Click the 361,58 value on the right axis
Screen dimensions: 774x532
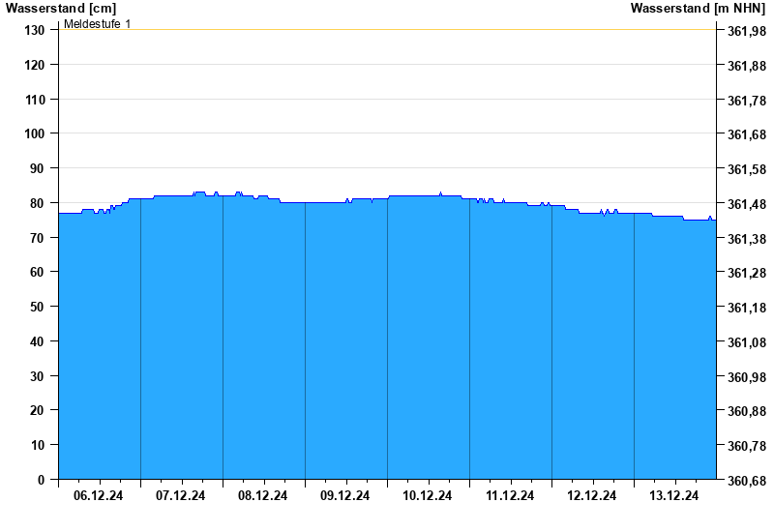click(x=747, y=169)
